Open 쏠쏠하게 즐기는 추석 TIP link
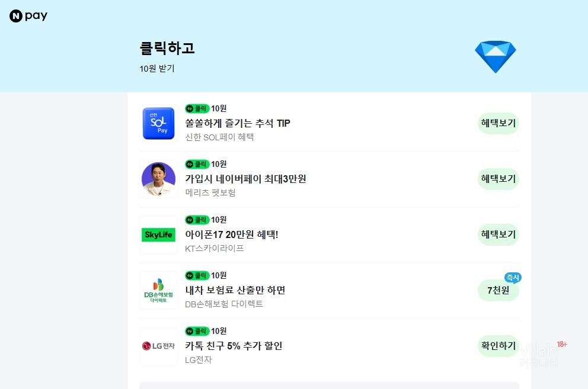The image size is (588, 389). [238, 123]
